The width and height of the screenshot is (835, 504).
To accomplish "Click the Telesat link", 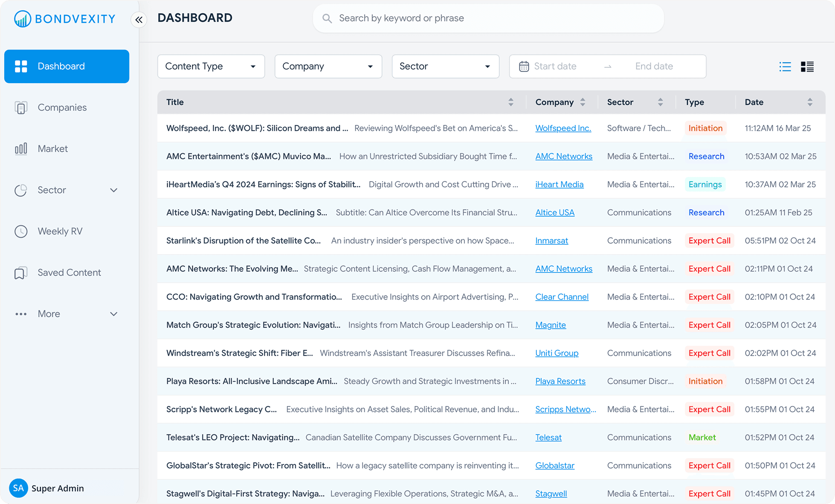I will coord(548,437).
